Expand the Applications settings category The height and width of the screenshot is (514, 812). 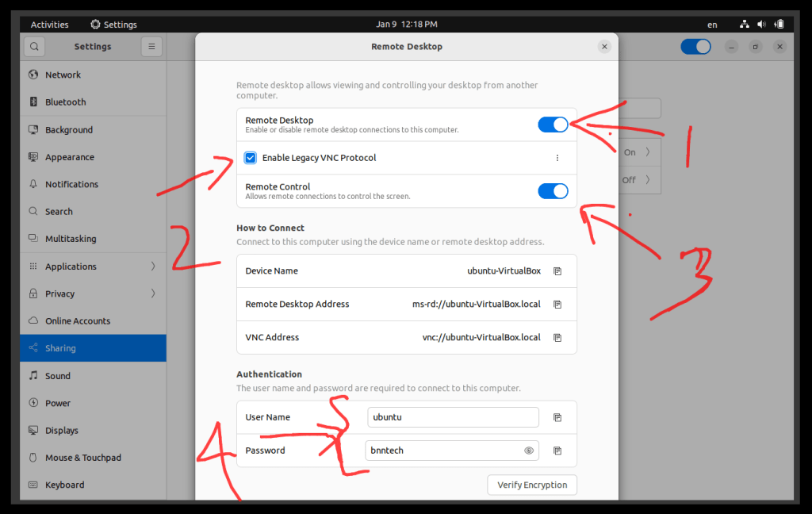pyautogui.click(x=93, y=267)
